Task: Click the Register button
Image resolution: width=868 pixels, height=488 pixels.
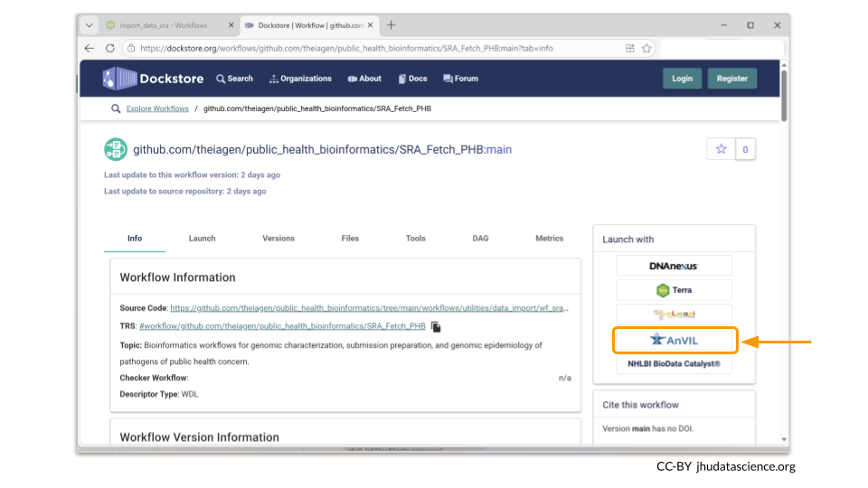Action: pos(731,79)
